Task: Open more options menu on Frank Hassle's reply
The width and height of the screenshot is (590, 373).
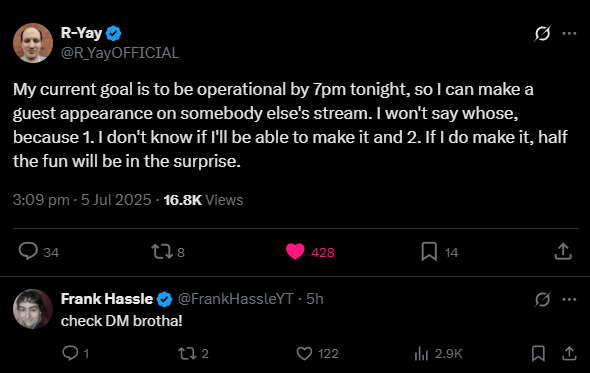Action: click(x=569, y=300)
